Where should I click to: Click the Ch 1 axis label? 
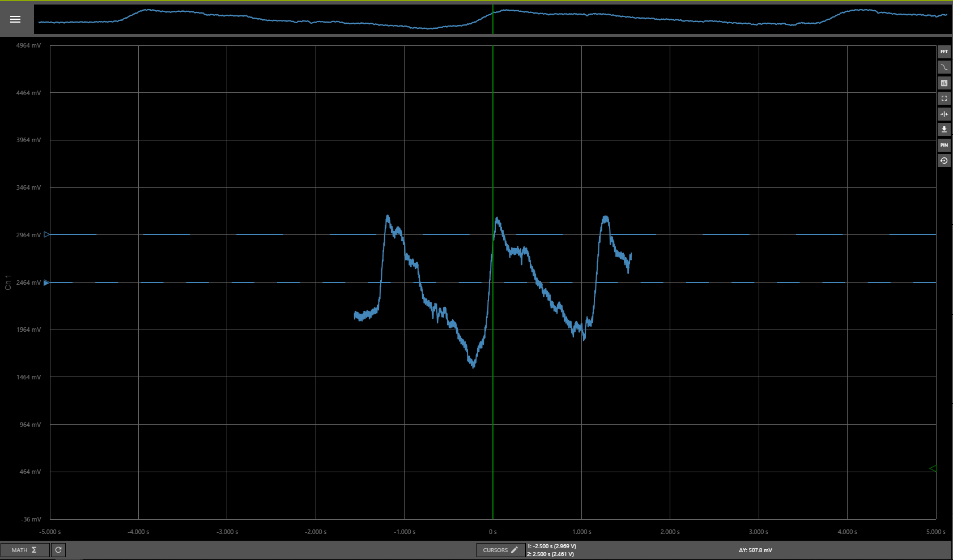click(8, 283)
